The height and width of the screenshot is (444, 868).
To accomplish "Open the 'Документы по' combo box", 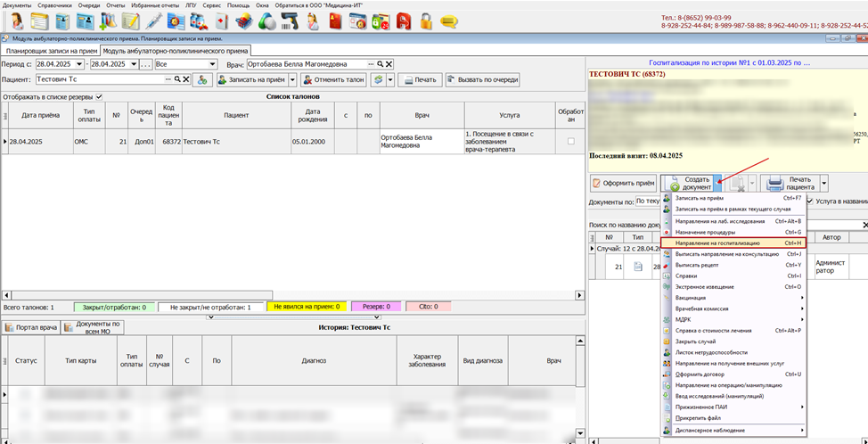I will 648,201.
